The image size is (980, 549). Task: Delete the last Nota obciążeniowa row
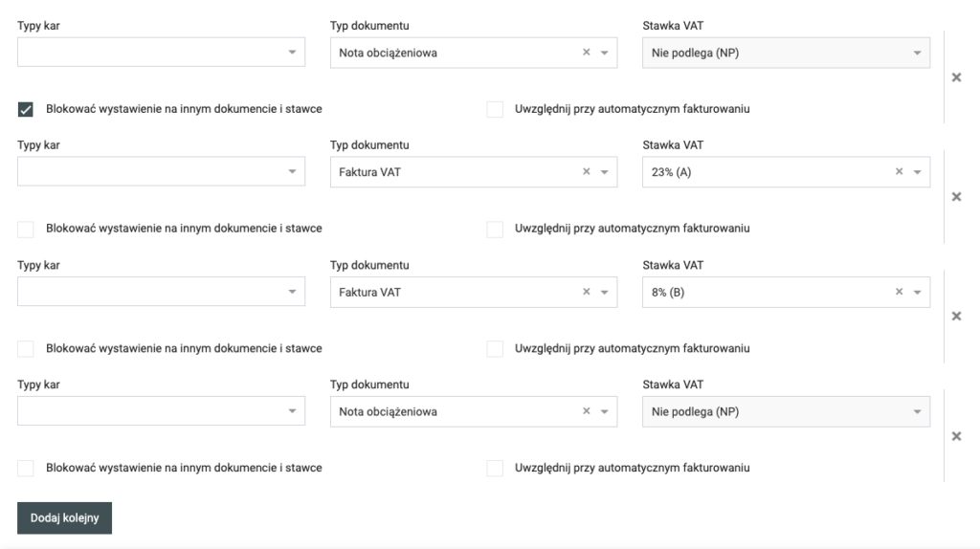956,436
